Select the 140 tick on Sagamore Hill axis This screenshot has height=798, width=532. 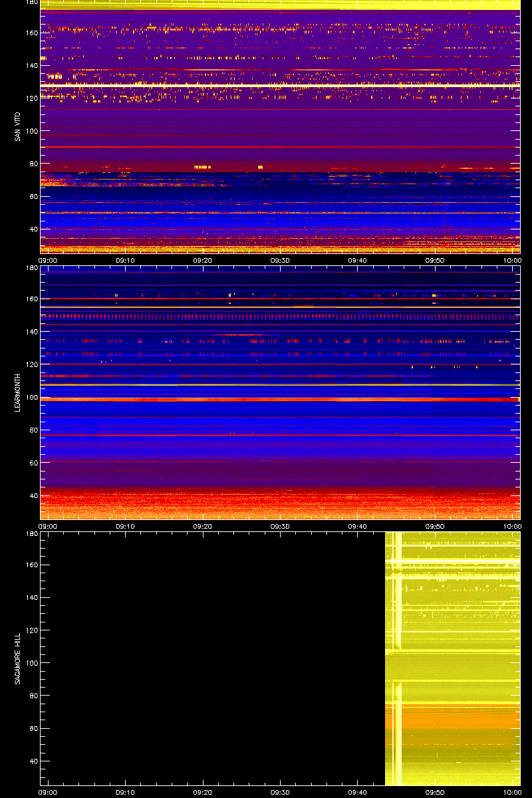(x=31, y=598)
